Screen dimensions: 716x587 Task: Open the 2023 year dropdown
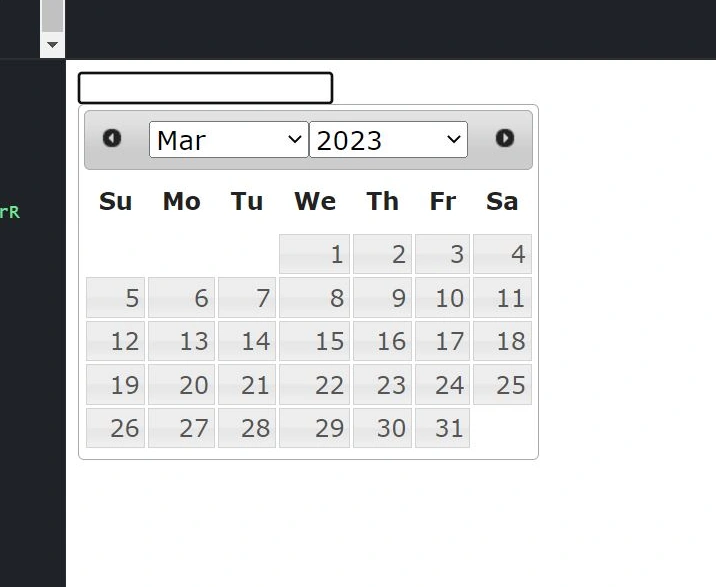point(389,140)
